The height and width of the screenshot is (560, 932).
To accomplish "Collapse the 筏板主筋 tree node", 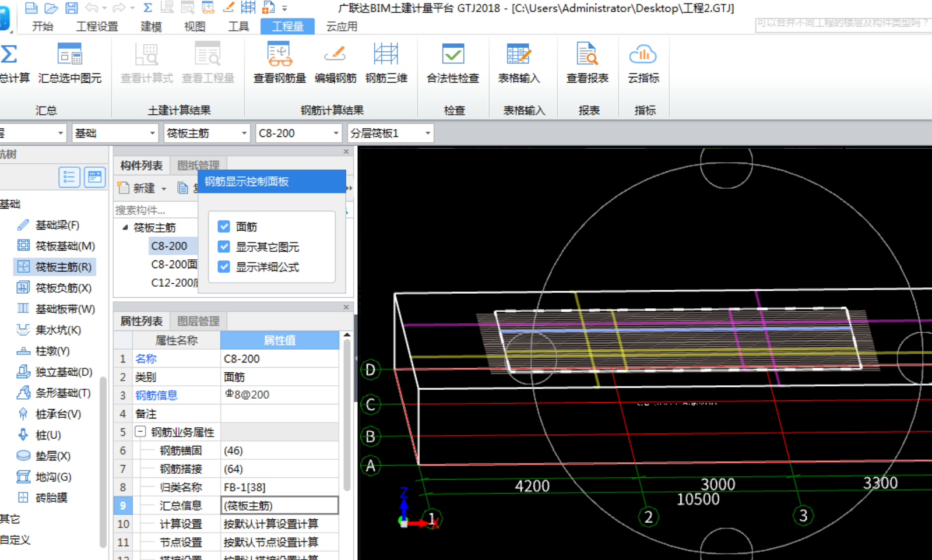I will 125,227.
